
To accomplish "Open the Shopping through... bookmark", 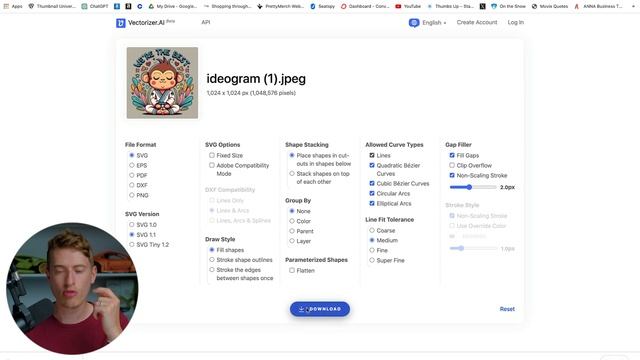I will tap(227, 6).
